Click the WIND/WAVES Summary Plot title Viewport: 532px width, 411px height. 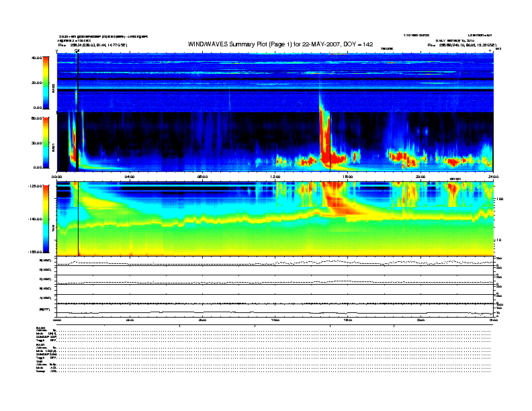point(280,44)
